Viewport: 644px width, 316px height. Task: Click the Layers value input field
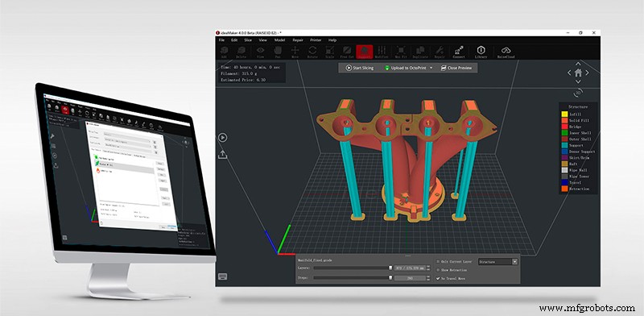click(x=410, y=268)
